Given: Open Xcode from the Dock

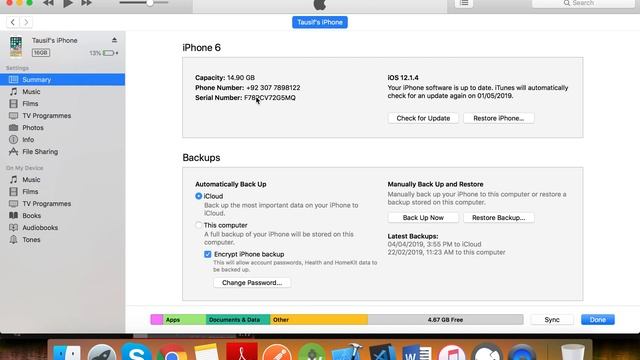Looking at the screenshot, I should click(346, 352).
